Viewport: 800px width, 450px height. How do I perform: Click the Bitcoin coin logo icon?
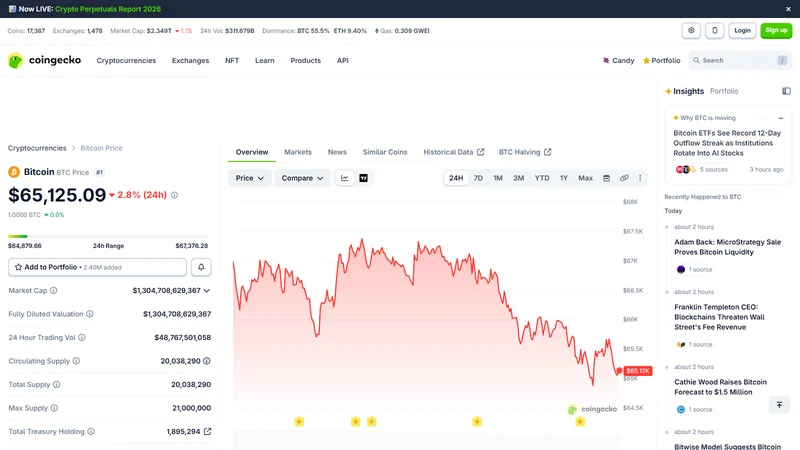[x=14, y=172]
